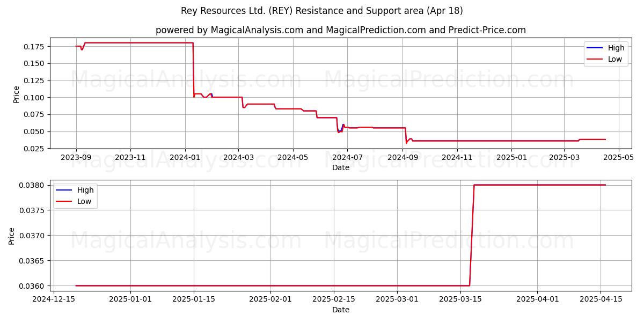
Task: Click the 2024-07 date tick label
Action: point(347,157)
